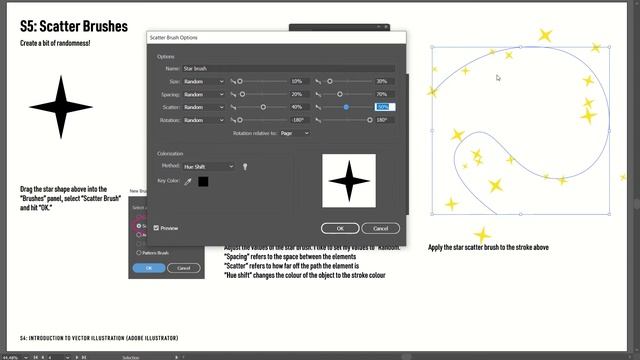
Task: Click the Scatter row minimum slider arrow icon
Action: (233, 107)
